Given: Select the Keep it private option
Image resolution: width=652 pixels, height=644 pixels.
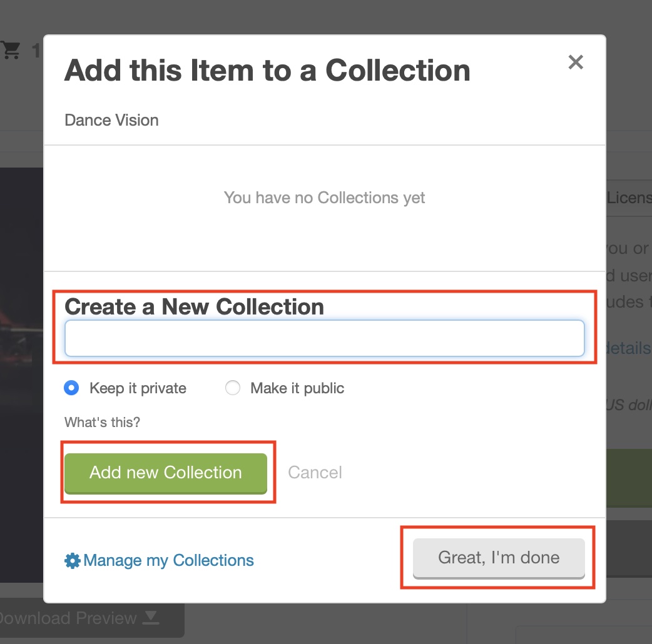Looking at the screenshot, I should (x=72, y=388).
